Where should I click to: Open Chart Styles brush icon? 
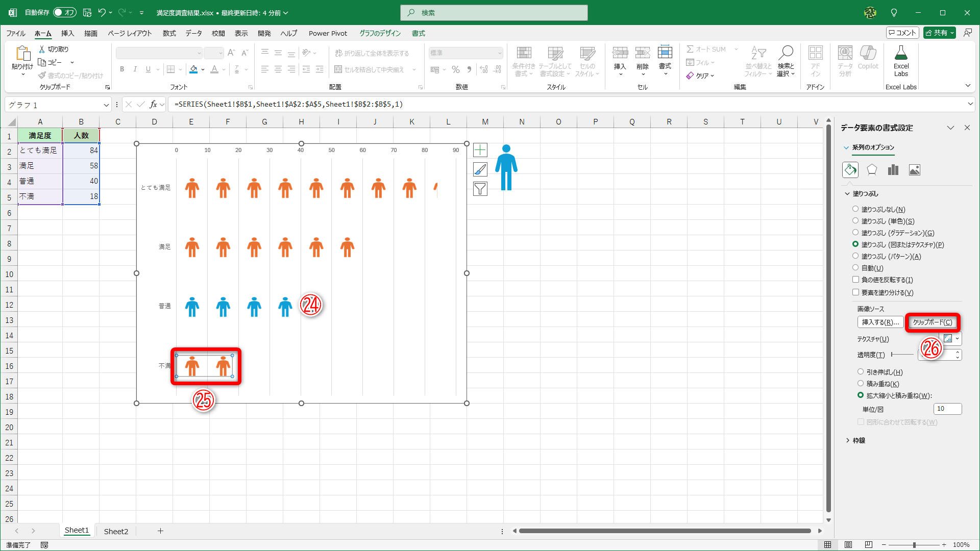tap(480, 169)
